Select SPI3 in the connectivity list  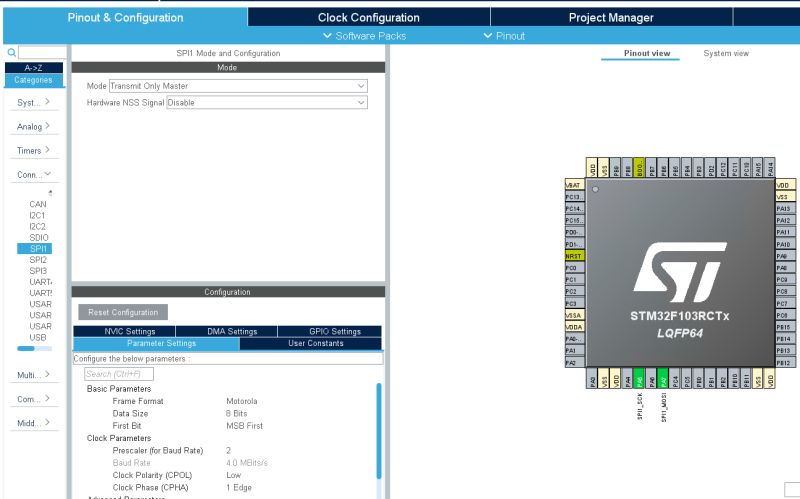click(x=38, y=271)
